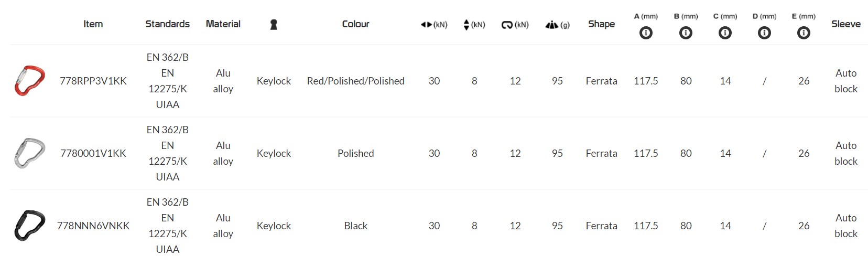Show info for the E (mm) dimension
Image resolution: width=868 pixels, height=266 pixels.
pos(804,33)
